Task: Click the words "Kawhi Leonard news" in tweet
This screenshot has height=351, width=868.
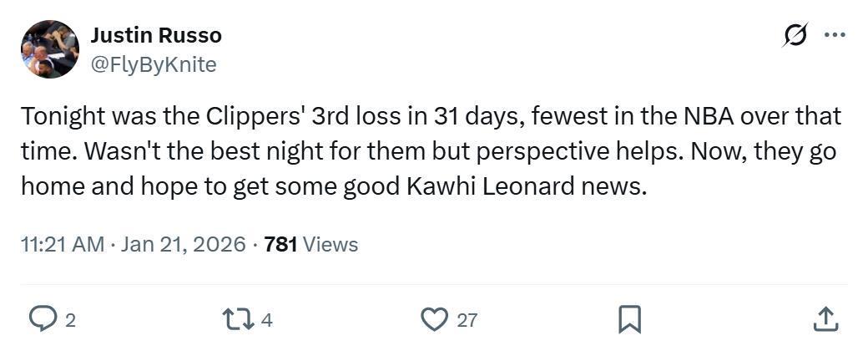Action: (527, 186)
